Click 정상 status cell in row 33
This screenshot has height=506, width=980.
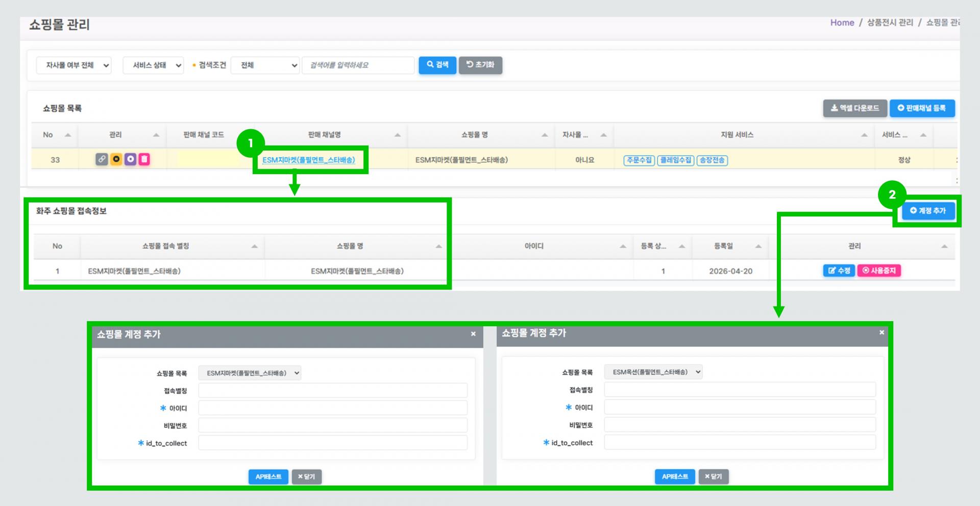click(904, 160)
